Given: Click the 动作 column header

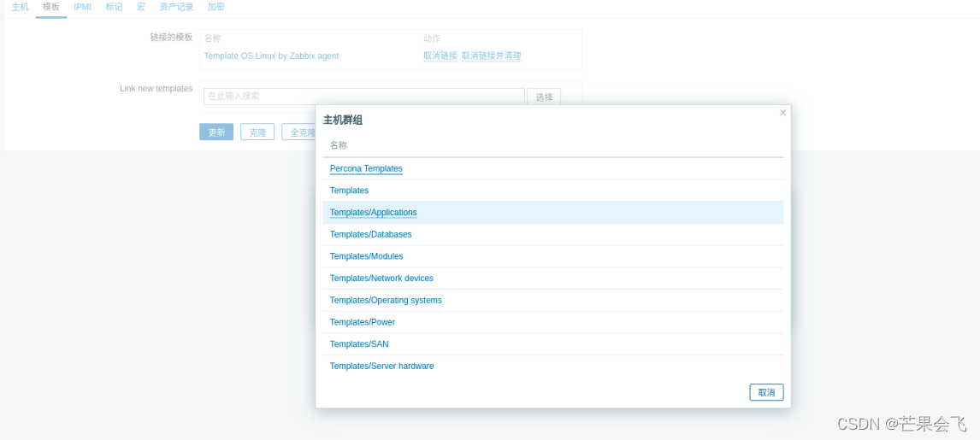Looking at the screenshot, I should [432, 38].
